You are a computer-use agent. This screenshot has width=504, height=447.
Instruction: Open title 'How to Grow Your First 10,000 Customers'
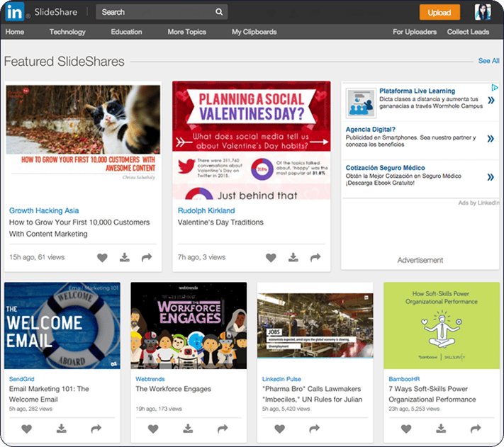(x=79, y=228)
